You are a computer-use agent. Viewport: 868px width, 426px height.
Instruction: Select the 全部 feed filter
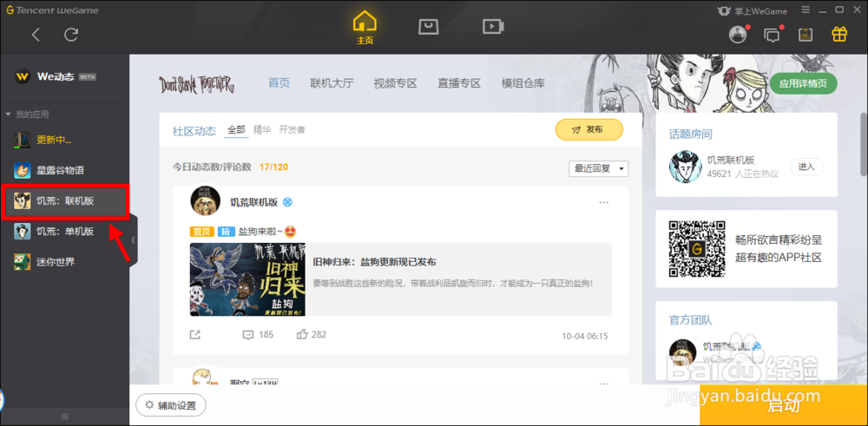236,130
